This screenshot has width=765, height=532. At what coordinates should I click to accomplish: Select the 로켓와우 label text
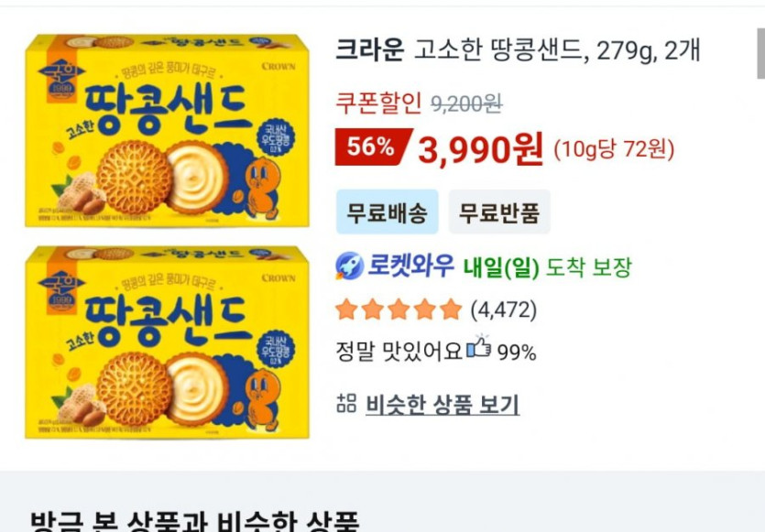pyautogui.click(x=411, y=266)
